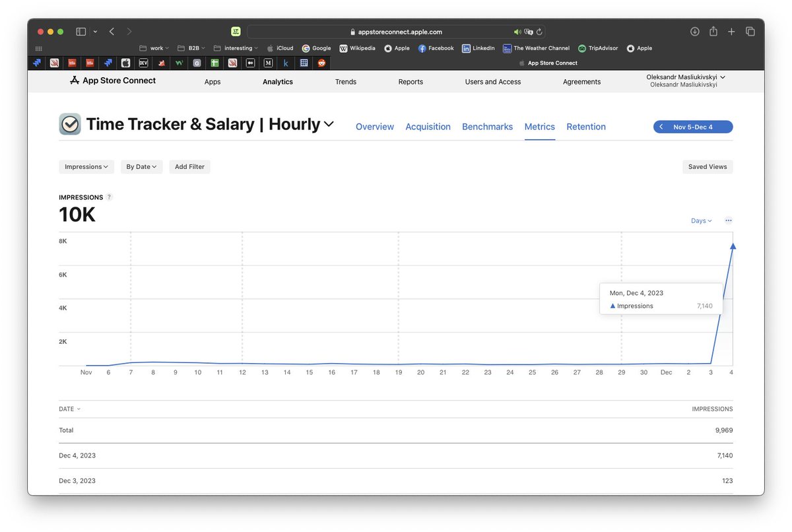Open The Weather Channel bookmark
This screenshot has width=792, height=532.
(x=536, y=48)
